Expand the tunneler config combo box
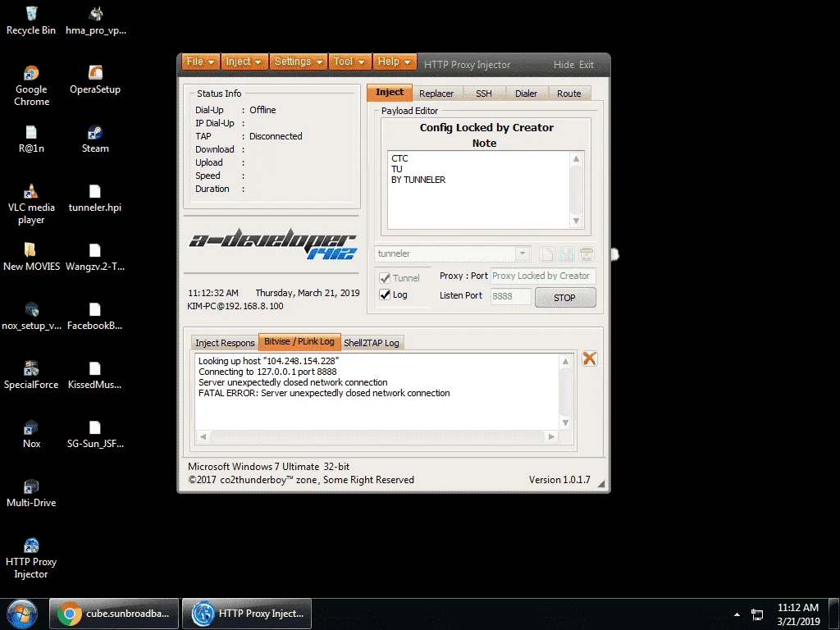Screen dimensions: 840x630 (x=523, y=253)
